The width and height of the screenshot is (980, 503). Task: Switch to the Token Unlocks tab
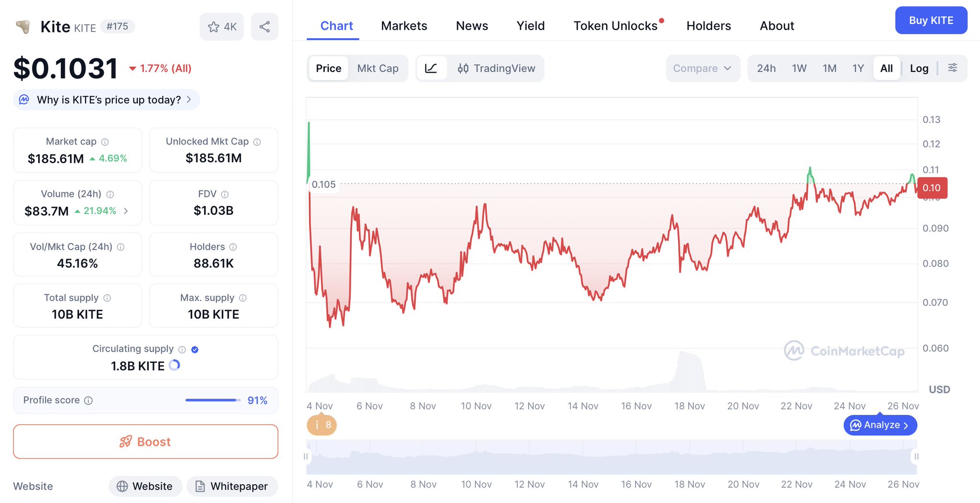click(615, 26)
